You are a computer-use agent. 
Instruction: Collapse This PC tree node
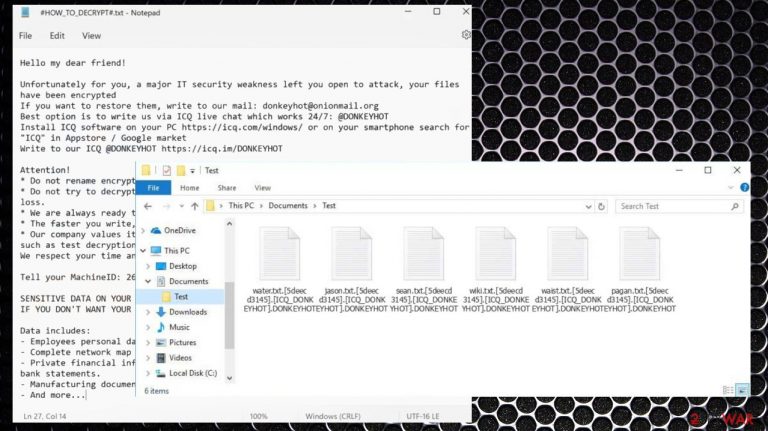[143, 251]
